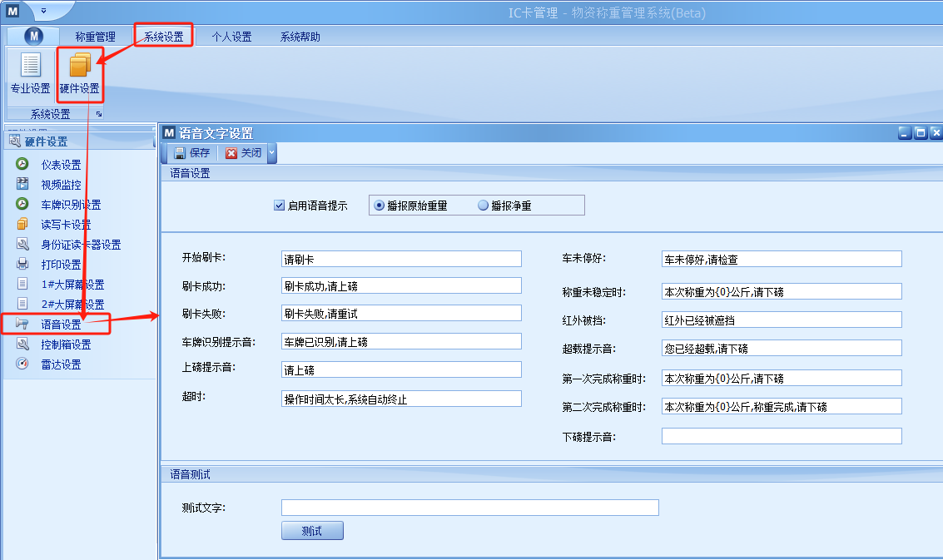This screenshot has width=943, height=560.
Task: Click the 语音设置 speaker icon
Action: tap(22, 324)
